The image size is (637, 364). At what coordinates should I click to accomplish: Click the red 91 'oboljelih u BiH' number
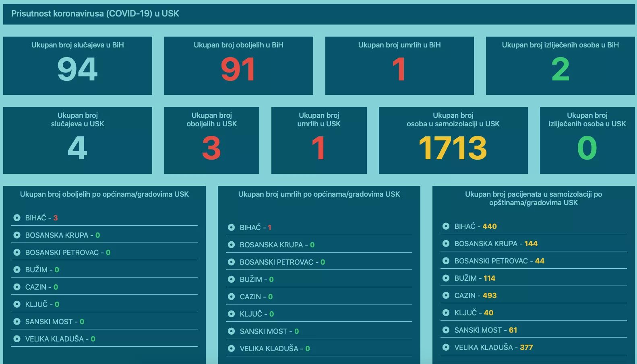tap(238, 70)
